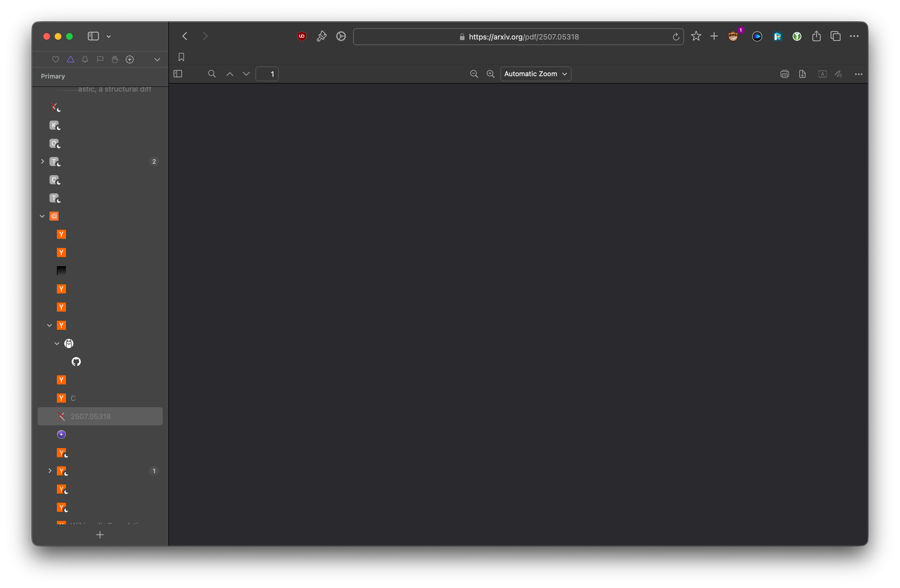Zoom in the PDF with plus magnifier
Viewport: 900px width, 588px height.
pos(490,74)
